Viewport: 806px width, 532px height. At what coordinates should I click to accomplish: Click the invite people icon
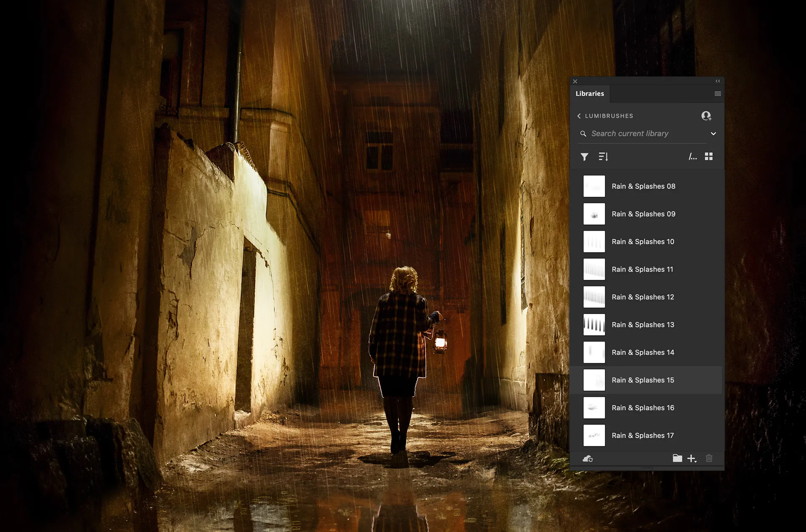[x=706, y=116]
